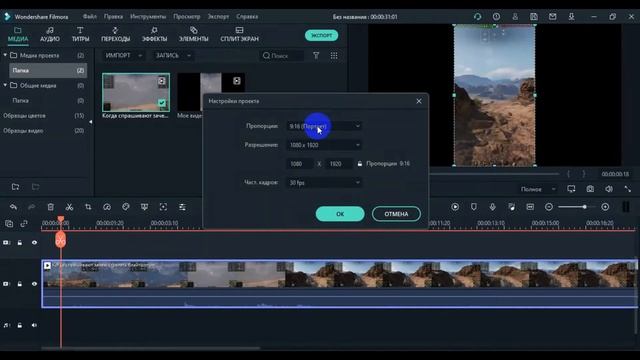Open the Пропорции aspect ratio dropdown
The height and width of the screenshot is (360, 640).
pyautogui.click(x=324, y=126)
